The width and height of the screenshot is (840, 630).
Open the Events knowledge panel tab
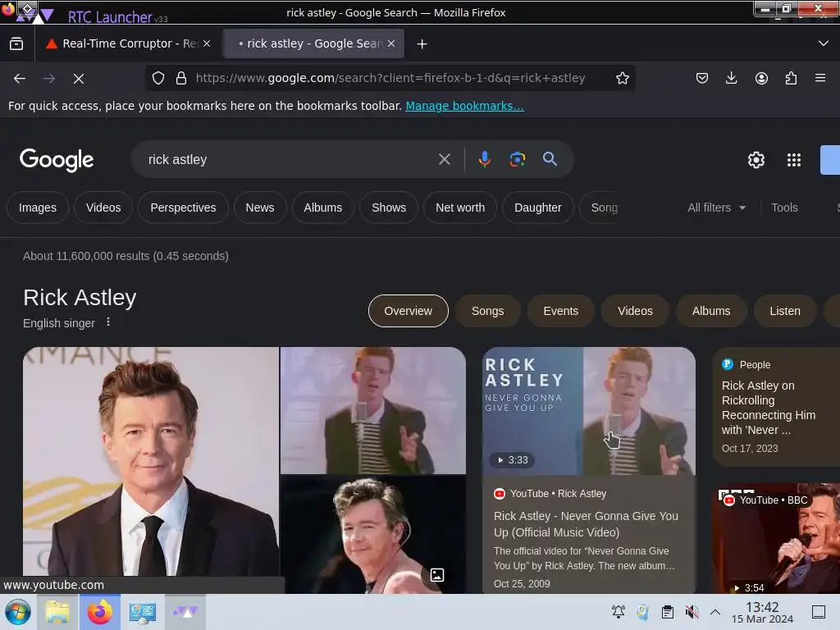point(561,311)
